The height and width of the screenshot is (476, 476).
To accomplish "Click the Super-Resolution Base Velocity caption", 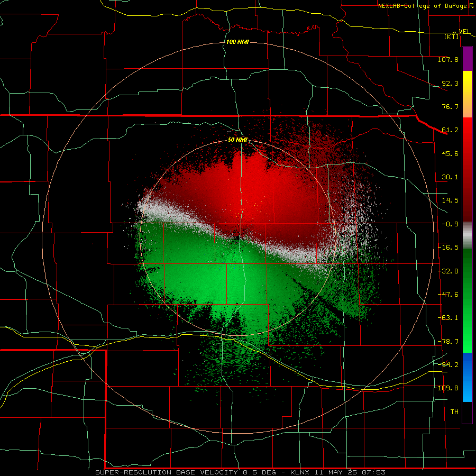I will tap(241, 472).
